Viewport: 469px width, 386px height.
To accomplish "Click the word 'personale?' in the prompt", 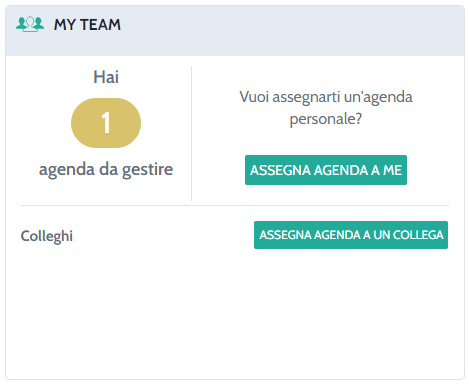I will (326, 119).
